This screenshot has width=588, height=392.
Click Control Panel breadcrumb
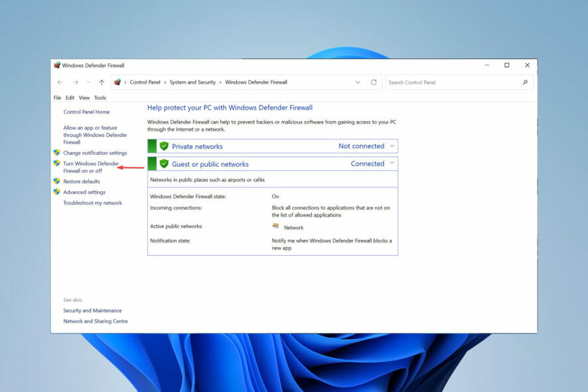pyautogui.click(x=145, y=82)
